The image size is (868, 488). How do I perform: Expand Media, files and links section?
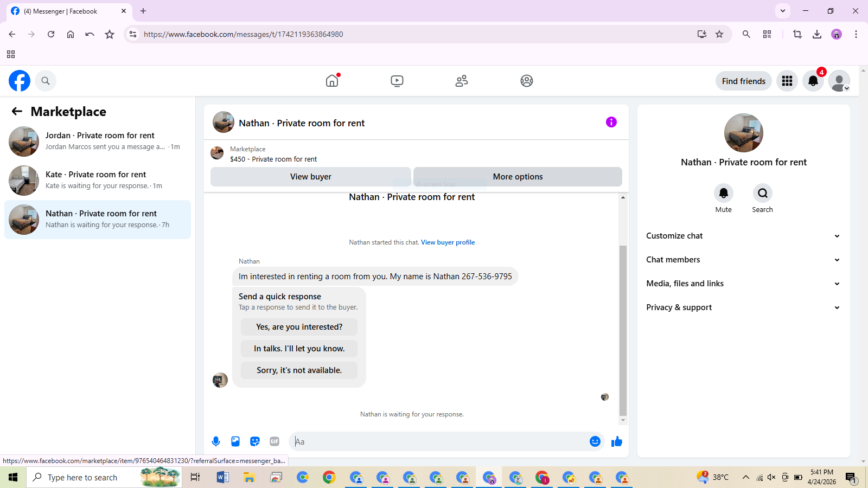click(x=744, y=284)
